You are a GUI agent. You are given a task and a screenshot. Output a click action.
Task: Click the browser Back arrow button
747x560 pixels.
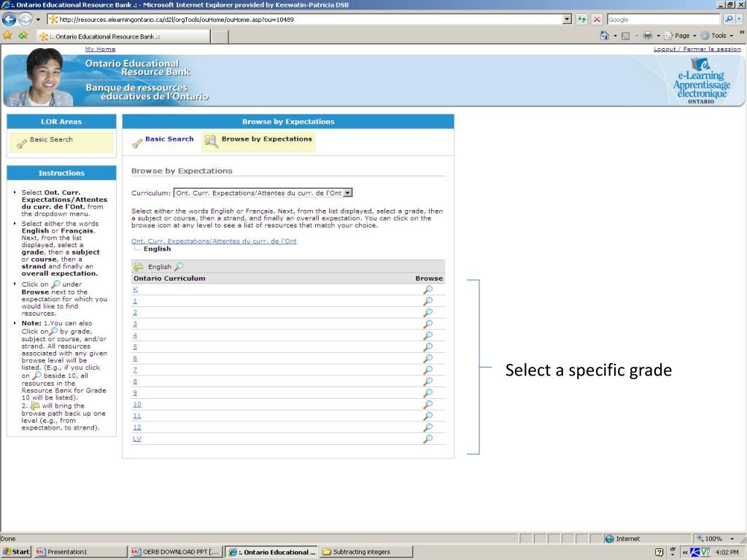pos(9,20)
